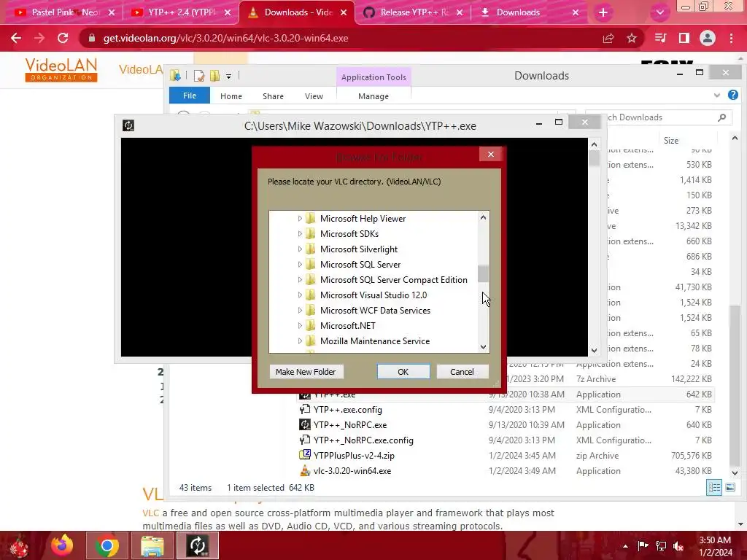Screen dimensions: 747x560
Task: Open new Chrome tab with plus button
Action: click(603, 13)
